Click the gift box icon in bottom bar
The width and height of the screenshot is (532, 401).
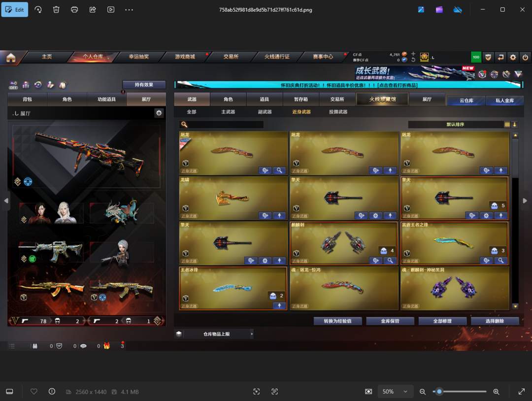click(106, 346)
